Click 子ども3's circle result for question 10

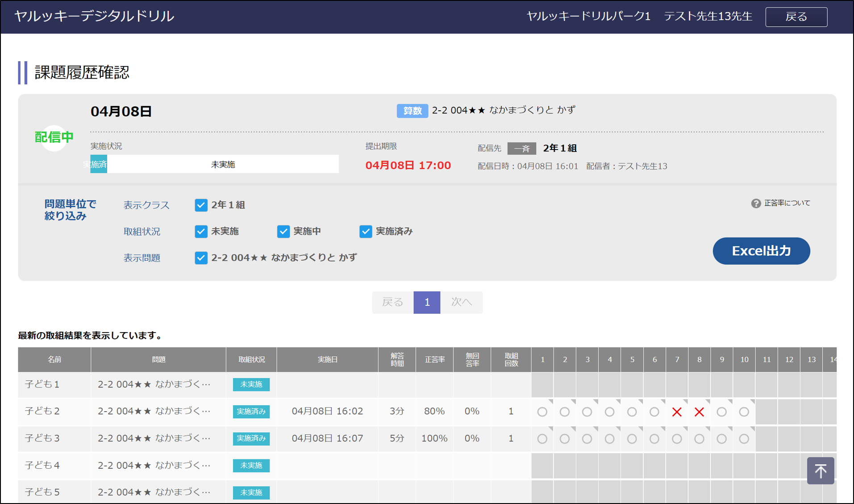pyautogui.click(x=744, y=439)
